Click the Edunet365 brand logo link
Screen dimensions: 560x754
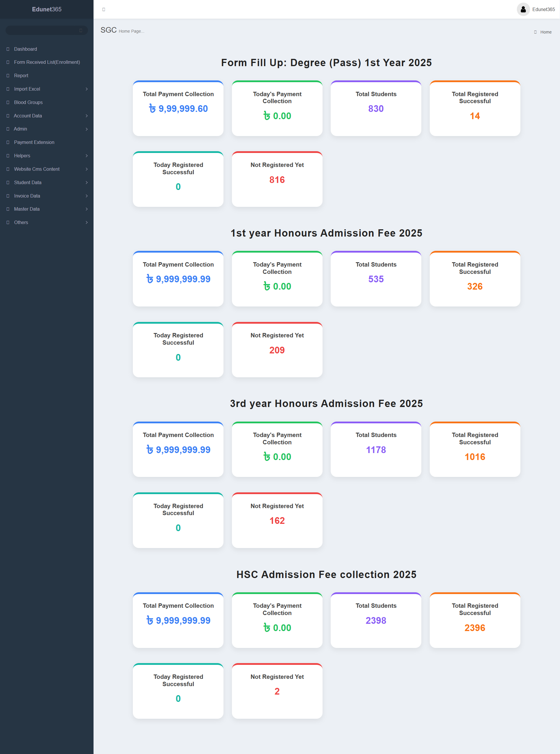tap(47, 10)
